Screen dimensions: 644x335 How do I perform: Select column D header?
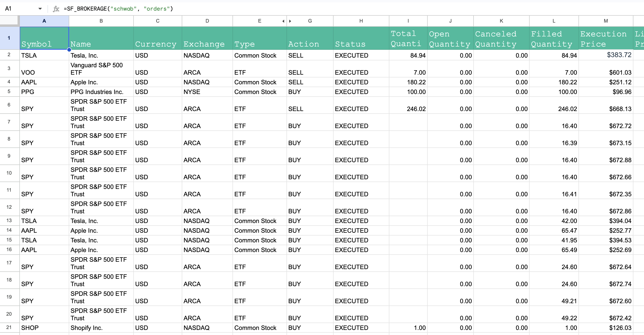[x=207, y=21]
